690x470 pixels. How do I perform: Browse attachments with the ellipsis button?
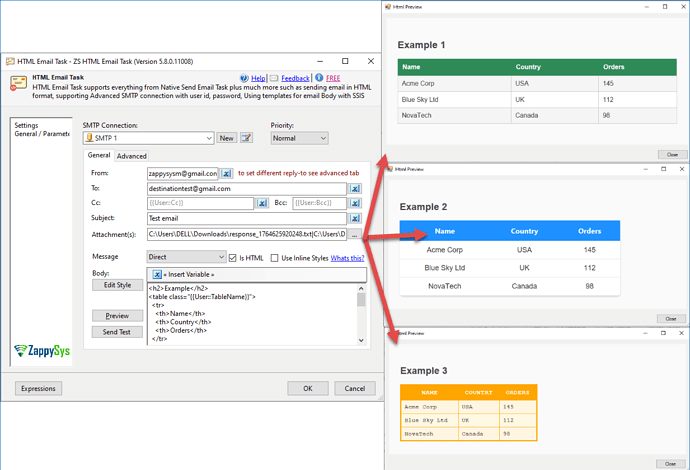click(355, 235)
